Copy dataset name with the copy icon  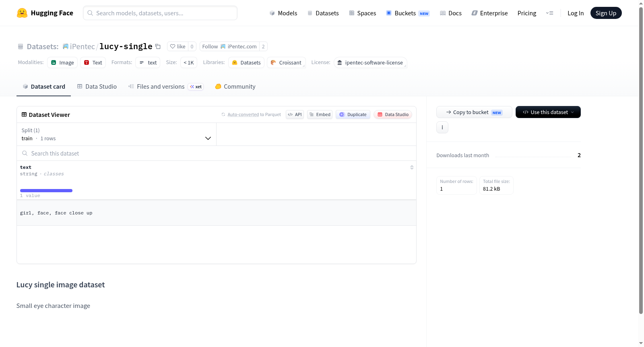click(x=158, y=47)
